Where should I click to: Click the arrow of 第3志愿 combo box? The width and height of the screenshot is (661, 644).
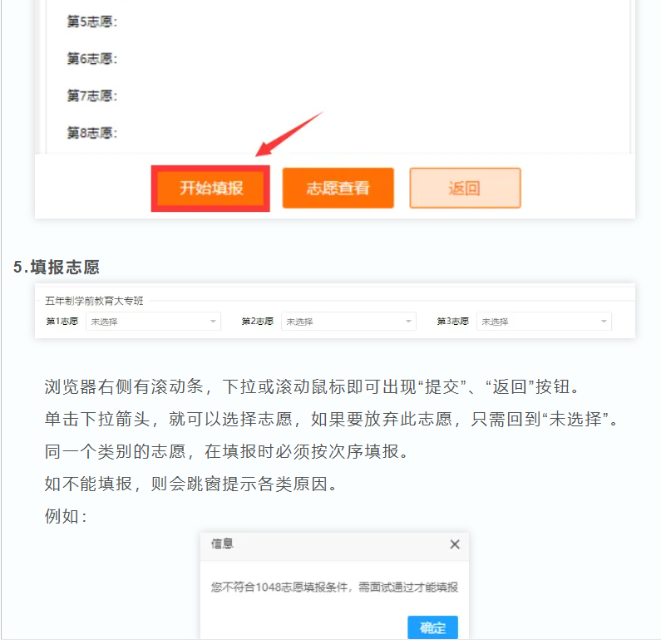604,322
